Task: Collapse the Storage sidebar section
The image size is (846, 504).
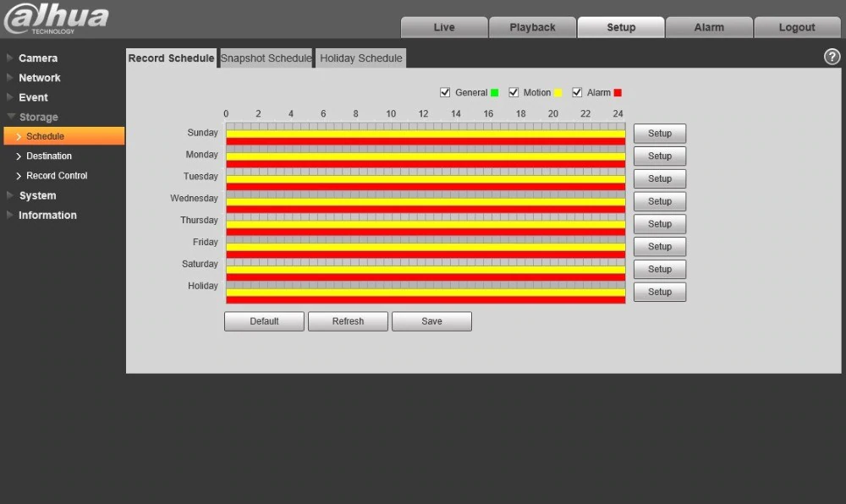Action: pyautogui.click(x=38, y=118)
